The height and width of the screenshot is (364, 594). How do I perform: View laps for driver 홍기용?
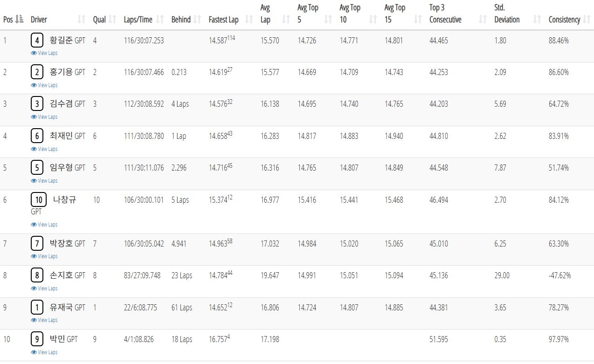coord(44,85)
